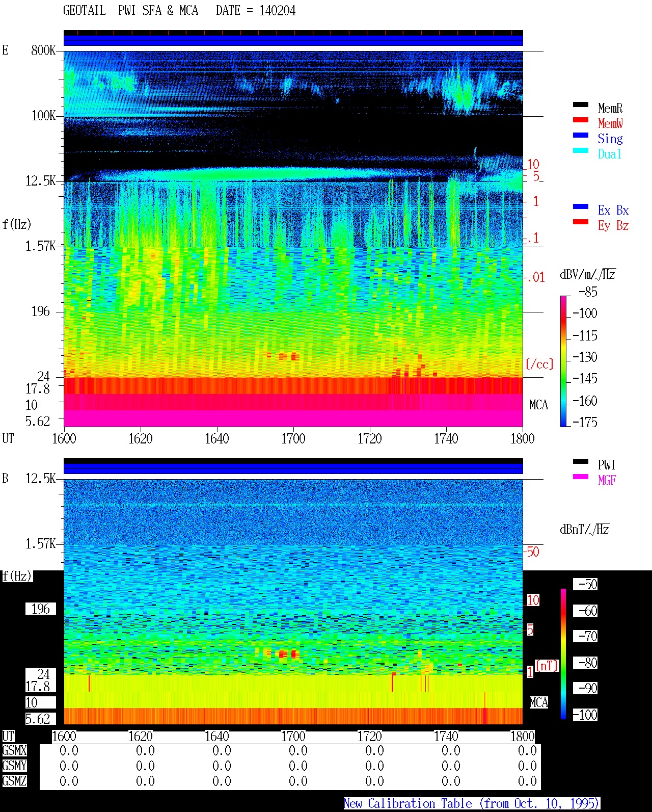Click the 1800 time label under the B spectrogram
Viewport: 652px width, 812px height.
point(523,736)
